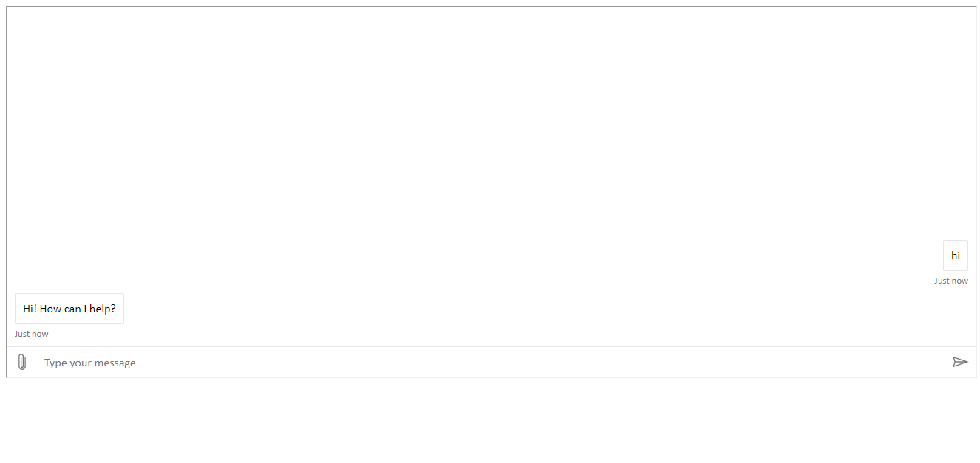Click the top edge of the chat transcript panel
Viewport: 980px width, 463px height.
click(491, 7)
